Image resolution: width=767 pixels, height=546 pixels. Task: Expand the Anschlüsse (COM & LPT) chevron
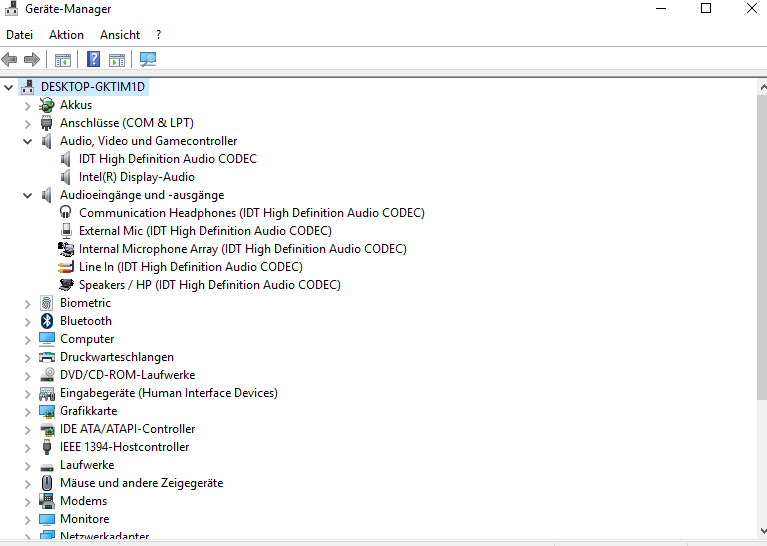pyautogui.click(x=28, y=124)
